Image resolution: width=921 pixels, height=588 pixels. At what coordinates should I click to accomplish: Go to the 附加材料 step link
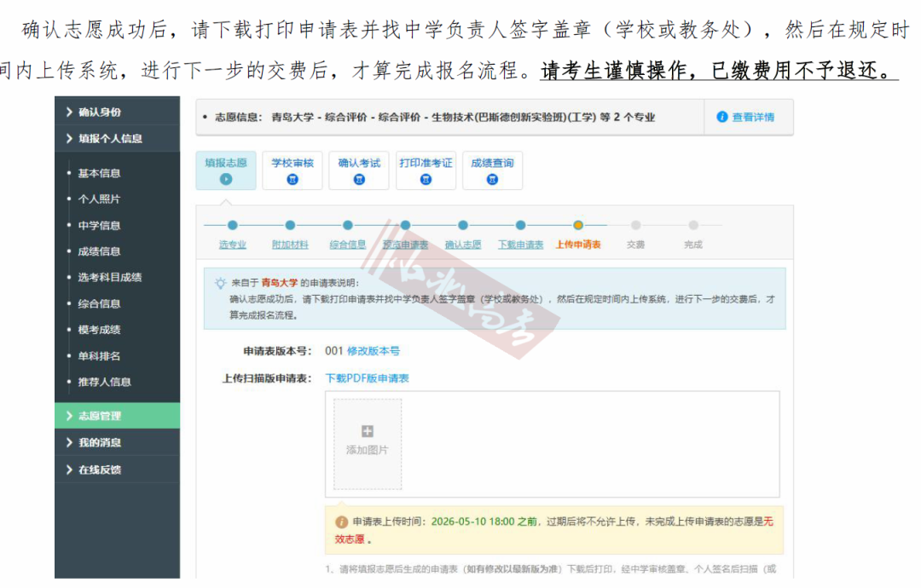pyautogui.click(x=290, y=244)
